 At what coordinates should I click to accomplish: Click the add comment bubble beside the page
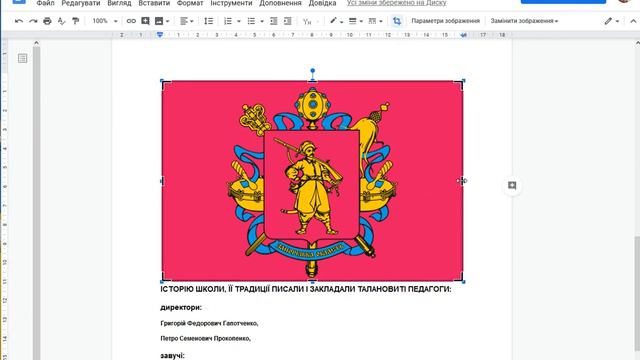click(x=512, y=185)
